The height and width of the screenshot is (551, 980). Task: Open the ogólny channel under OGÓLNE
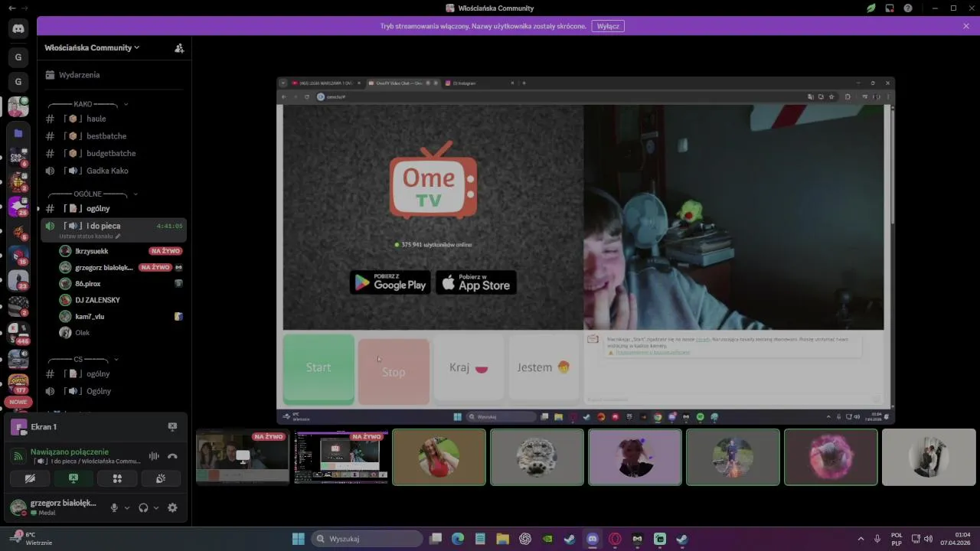click(113, 208)
